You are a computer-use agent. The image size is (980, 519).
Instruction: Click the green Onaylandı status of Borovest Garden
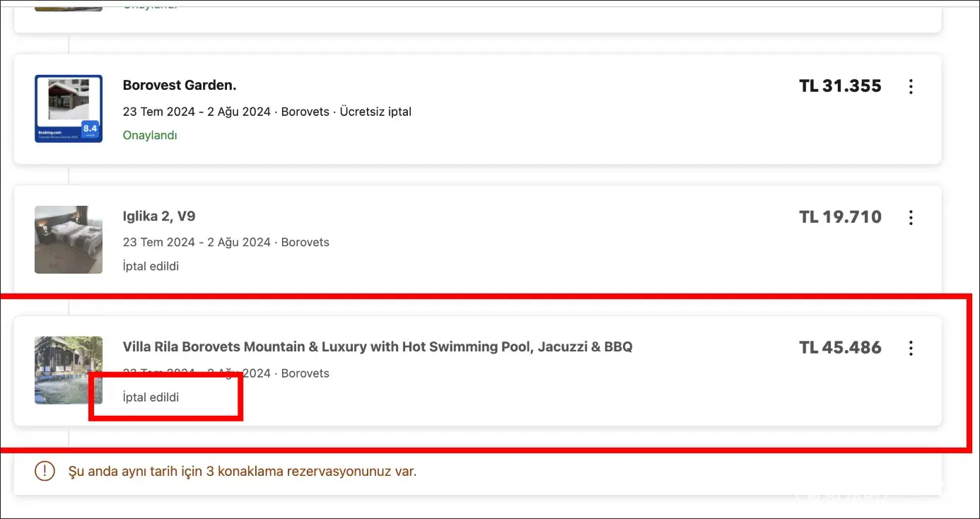pyautogui.click(x=150, y=135)
